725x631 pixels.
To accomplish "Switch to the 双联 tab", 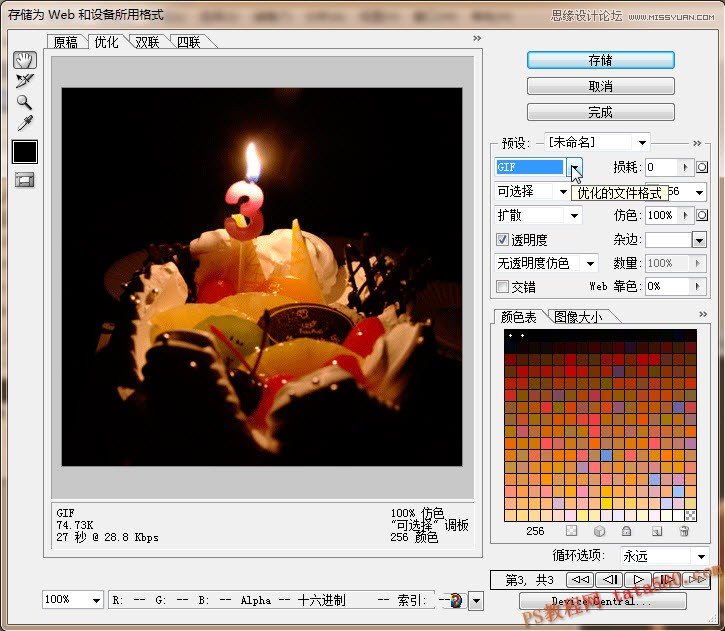I will [x=147, y=43].
